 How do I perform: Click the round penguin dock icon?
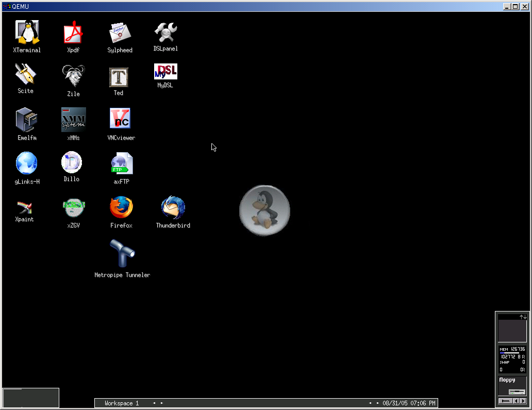(x=264, y=210)
